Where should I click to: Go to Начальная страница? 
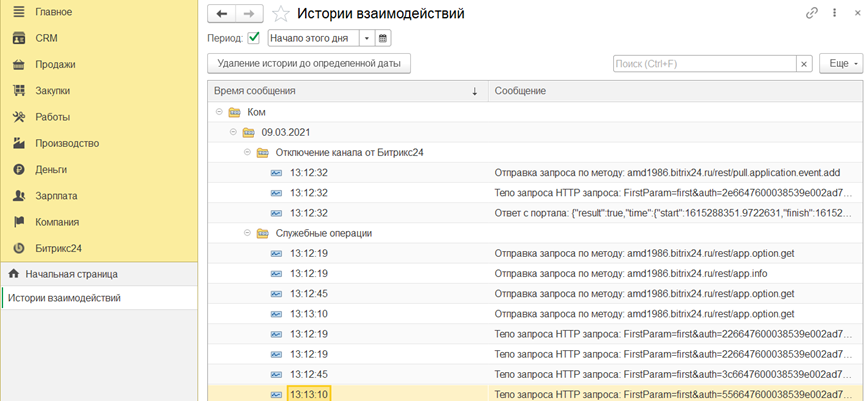[70, 273]
